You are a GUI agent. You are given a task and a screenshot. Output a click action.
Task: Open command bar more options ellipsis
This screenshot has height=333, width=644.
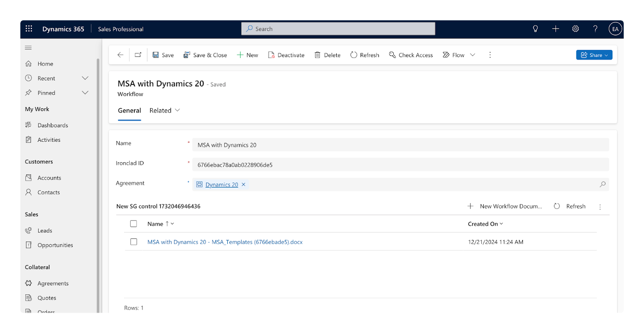click(490, 55)
